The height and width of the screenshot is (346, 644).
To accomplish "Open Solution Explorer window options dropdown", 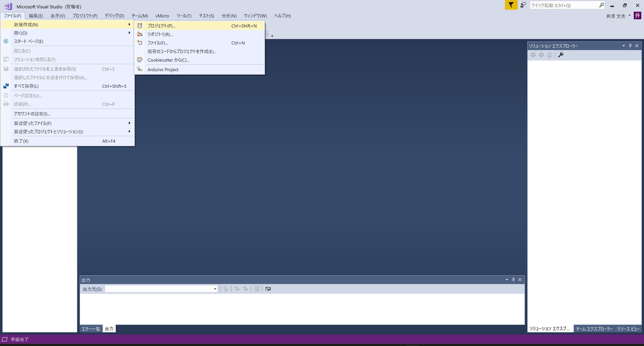I will [624, 46].
